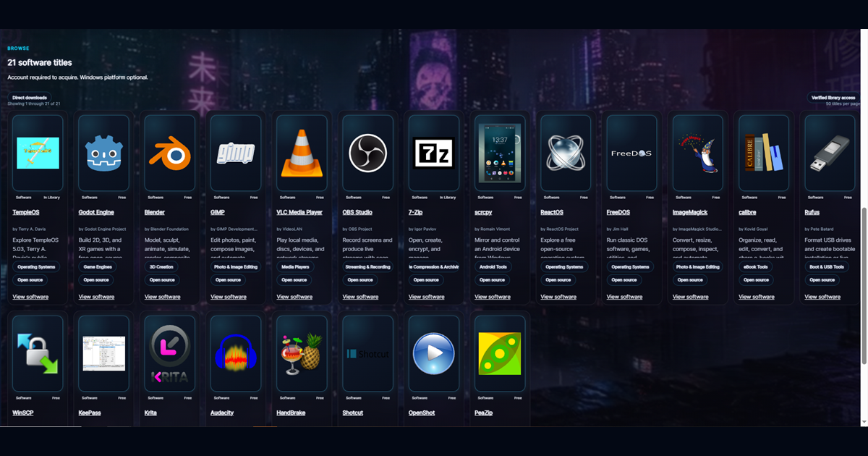Click the compression and archiving tag under 7-Zip

point(433,267)
